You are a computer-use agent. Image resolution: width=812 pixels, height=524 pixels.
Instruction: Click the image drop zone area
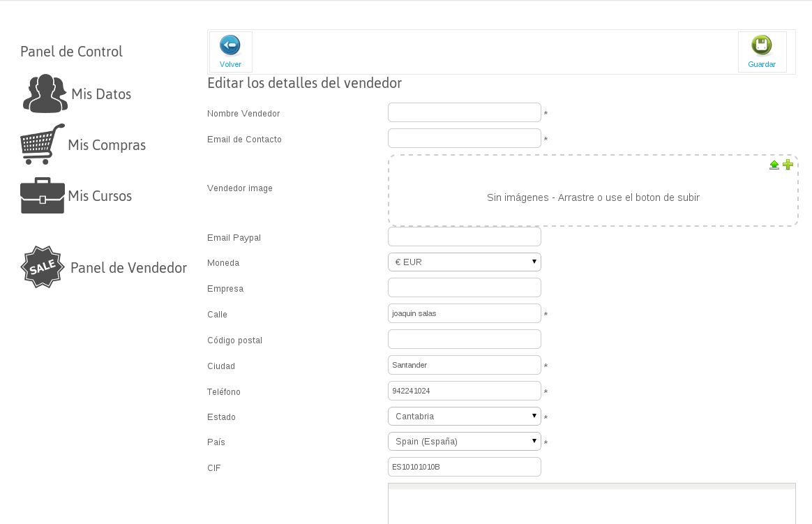coord(593,197)
